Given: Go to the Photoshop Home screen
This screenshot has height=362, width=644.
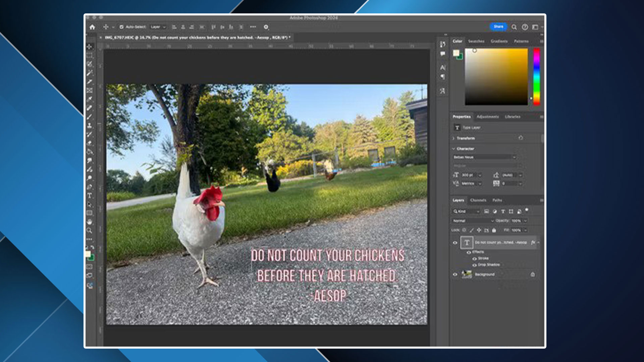Looking at the screenshot, I should tap(92, 27).
